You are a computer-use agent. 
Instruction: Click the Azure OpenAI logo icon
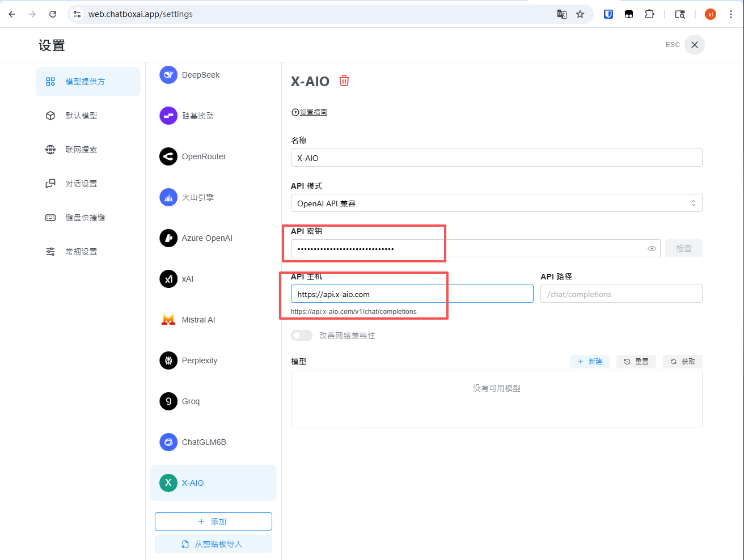[x=168, y=238]
